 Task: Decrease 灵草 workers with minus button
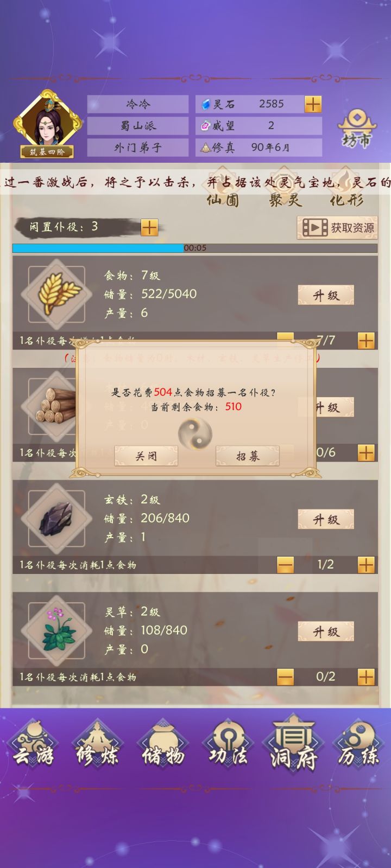pyautogui.click(x=285, y=677)
